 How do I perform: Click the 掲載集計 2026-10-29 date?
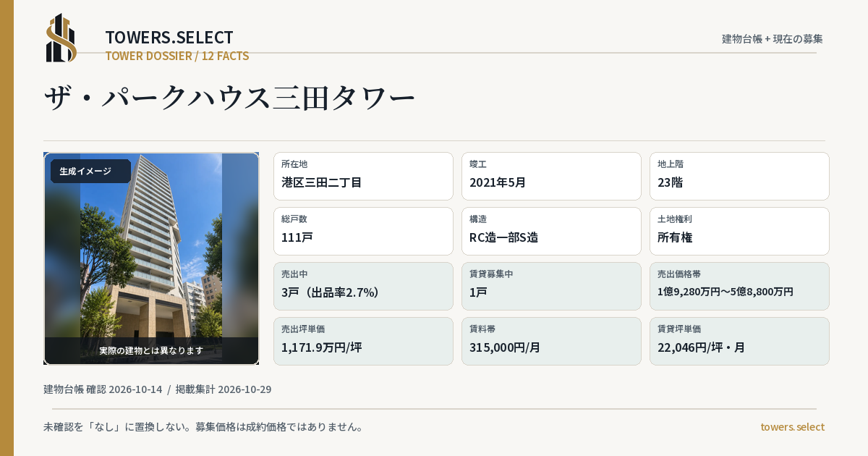point(224,389)
